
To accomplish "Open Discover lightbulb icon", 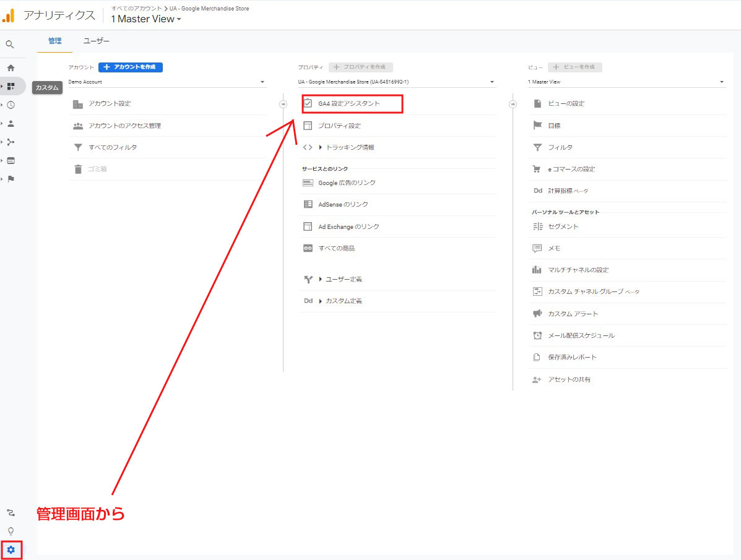I will [11, 531].
